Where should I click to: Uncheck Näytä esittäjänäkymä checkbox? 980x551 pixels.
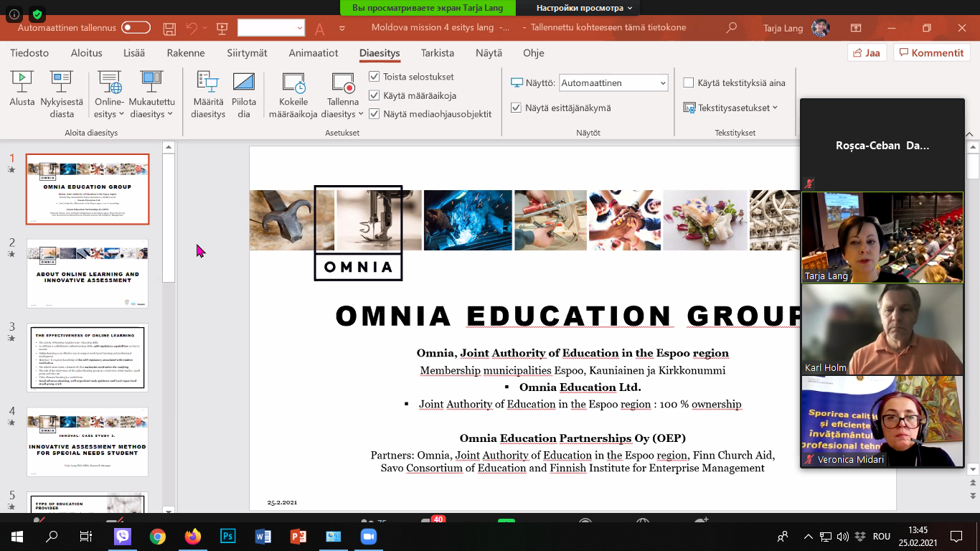tap(516, 108)
